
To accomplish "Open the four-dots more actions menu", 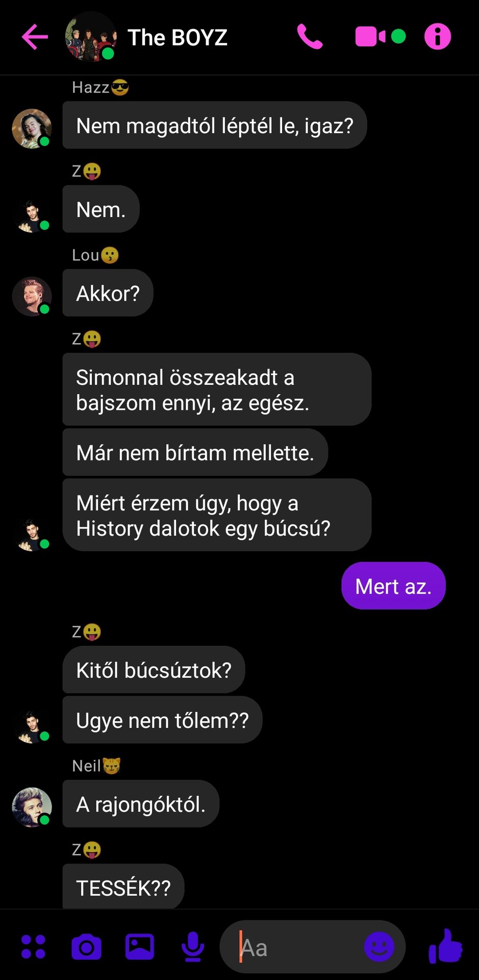I will [x=33, y=947].
